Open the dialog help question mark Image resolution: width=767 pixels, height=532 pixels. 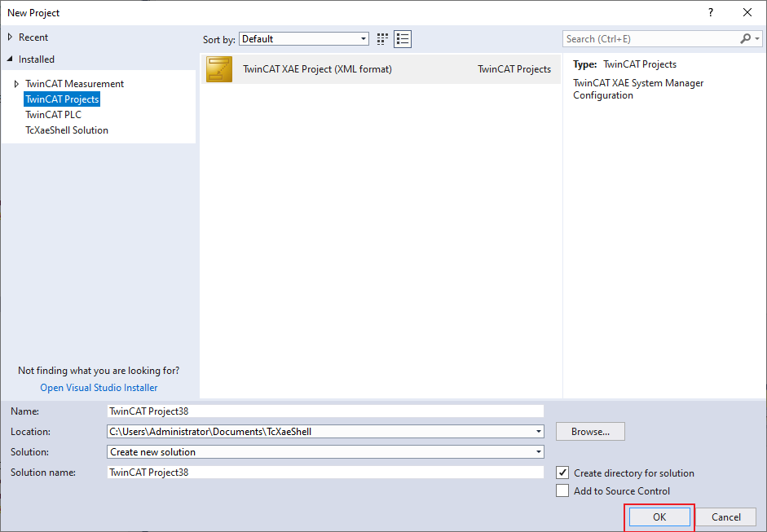pyautogui.click(x=711, y=13)
